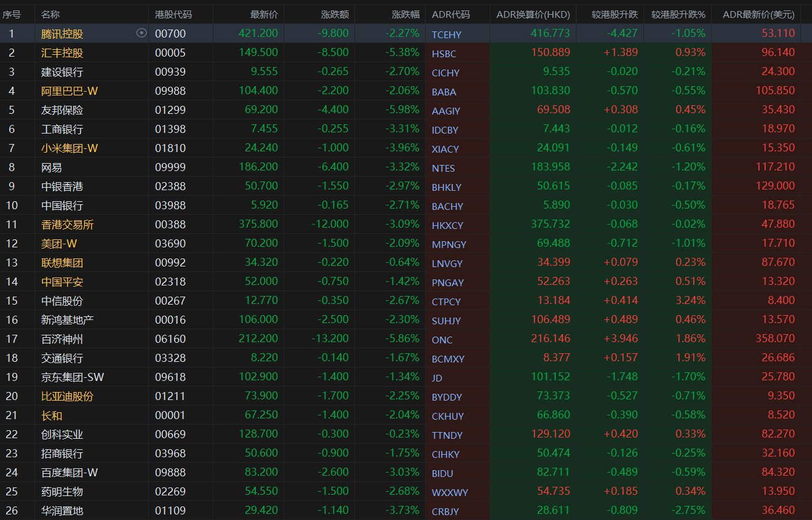Image resolution: width=812 pixels, height=520 pixels.
Task: Click the 华润置地 stock name
Action: pyautogui.click(x=62, y=511)
